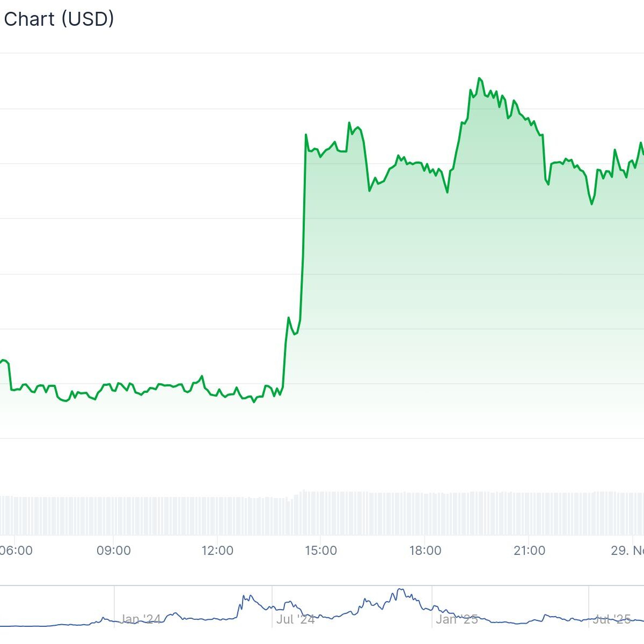This screenshot has height=644, width=644.
Task: Click Jul '25 in the range navigator
Action: point(611,619)
